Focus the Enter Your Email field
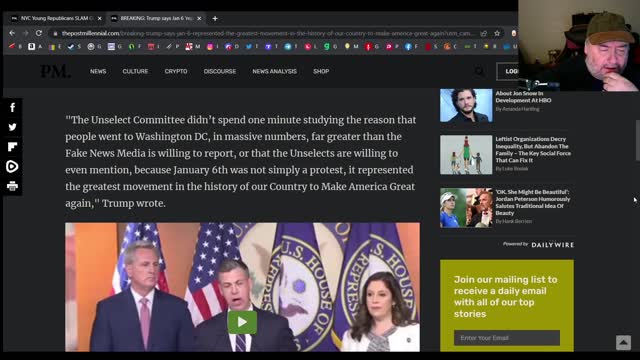Image resolution: width=640 pixels, height=360 pixels. click(x=507, y=338)
